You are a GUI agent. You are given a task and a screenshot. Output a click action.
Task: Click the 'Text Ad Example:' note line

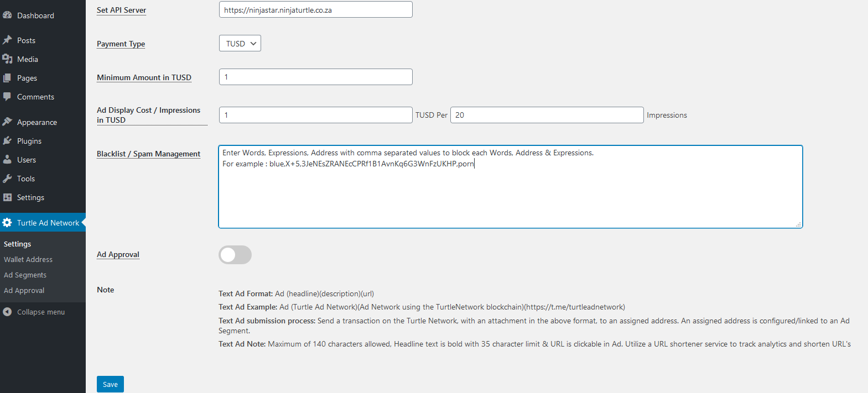coord(422,307)
